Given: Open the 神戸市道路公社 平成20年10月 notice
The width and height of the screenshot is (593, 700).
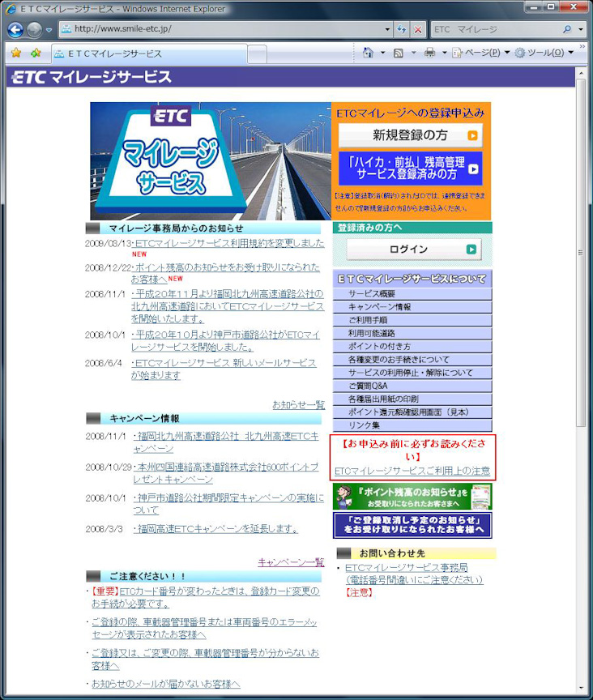Looking at the screenshot, I should 225,341.
